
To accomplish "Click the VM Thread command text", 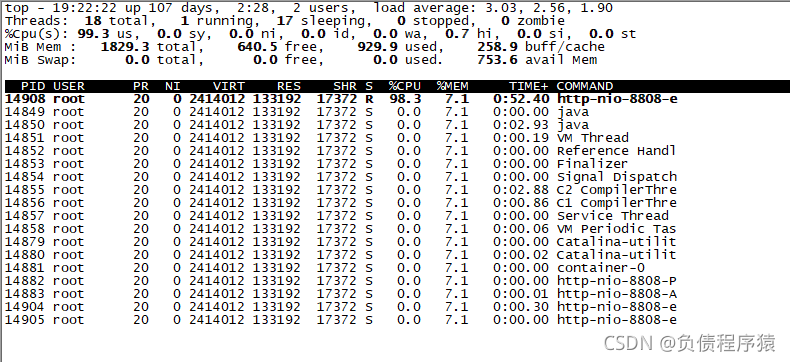I will (592, 138).
